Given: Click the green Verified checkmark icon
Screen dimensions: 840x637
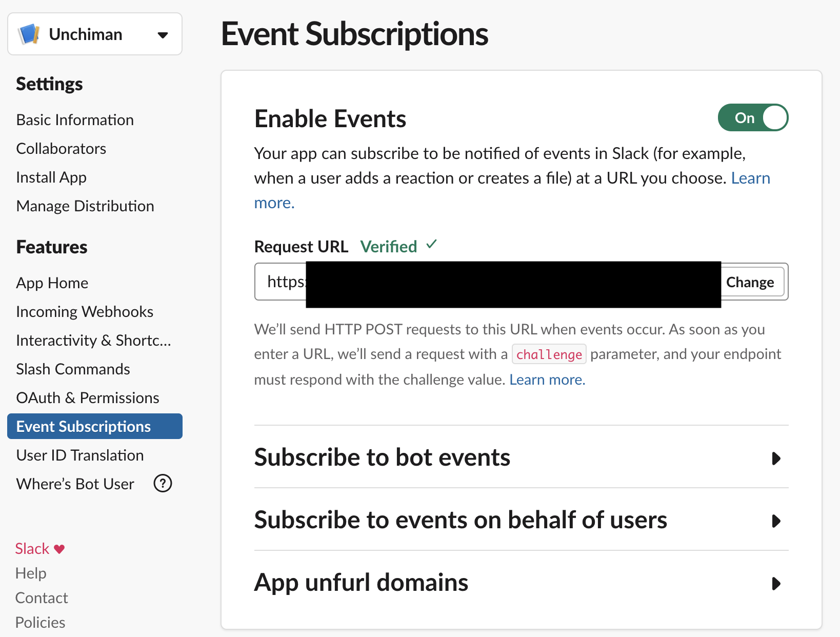Looking at the screenshot, I should click(x=431, y=245).
